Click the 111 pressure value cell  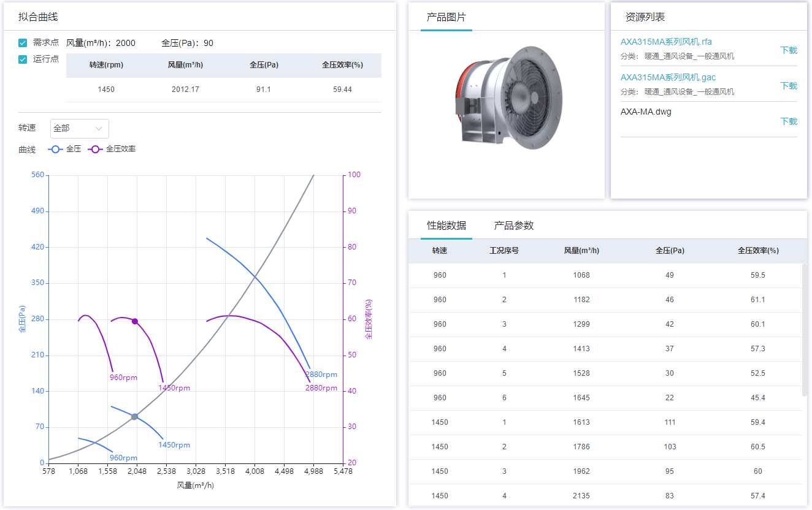tap(670, 422)
